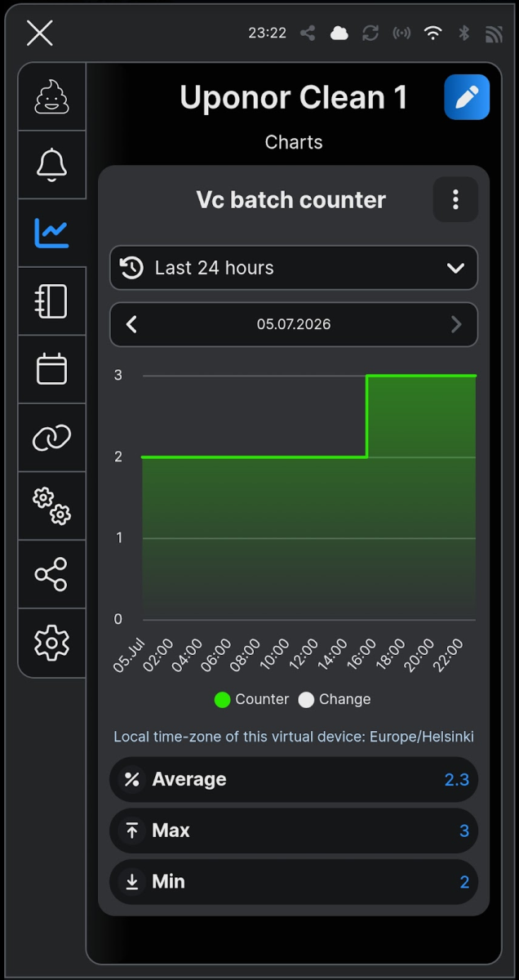Screen dimensions: 519x980
Task: Click the sync refresh status icon
Action: coord(370,33)
